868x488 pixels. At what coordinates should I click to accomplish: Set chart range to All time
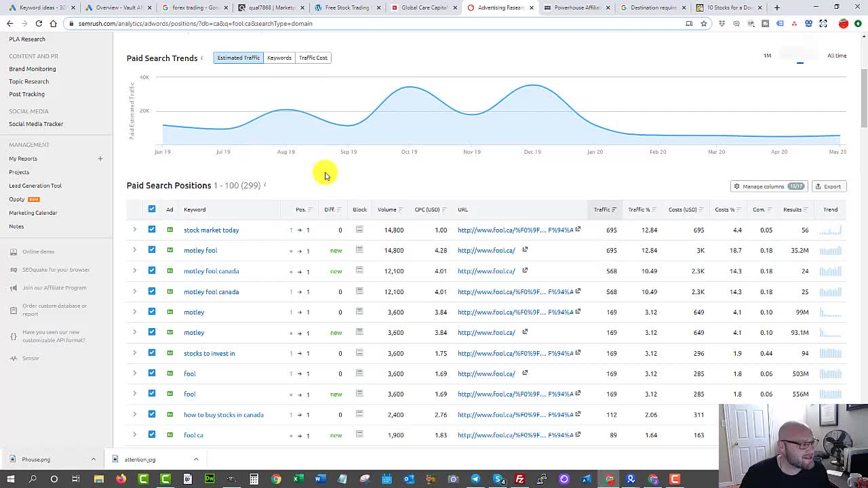point(837,56)
